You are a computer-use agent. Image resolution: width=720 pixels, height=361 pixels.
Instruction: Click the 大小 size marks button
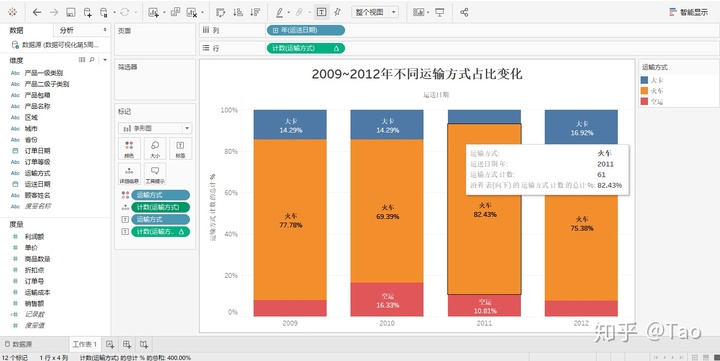click(155, 149)
